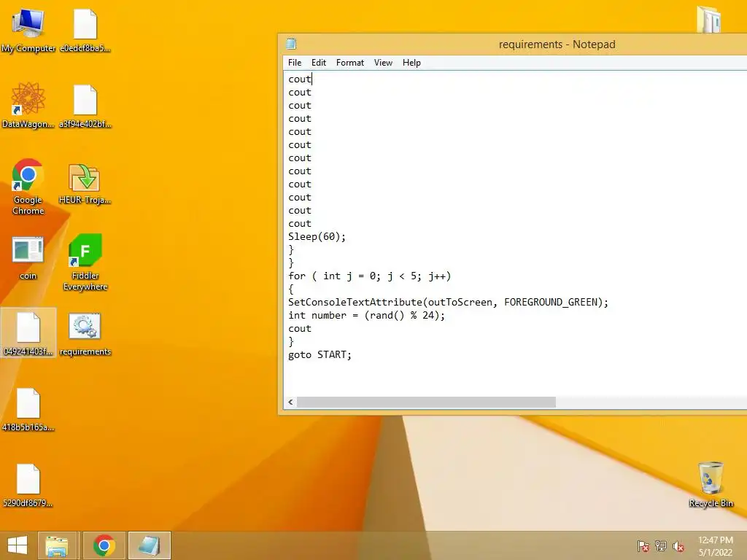747x560 pixels.
Task: Open the Windows Start button
Action: tap(18, 545)
